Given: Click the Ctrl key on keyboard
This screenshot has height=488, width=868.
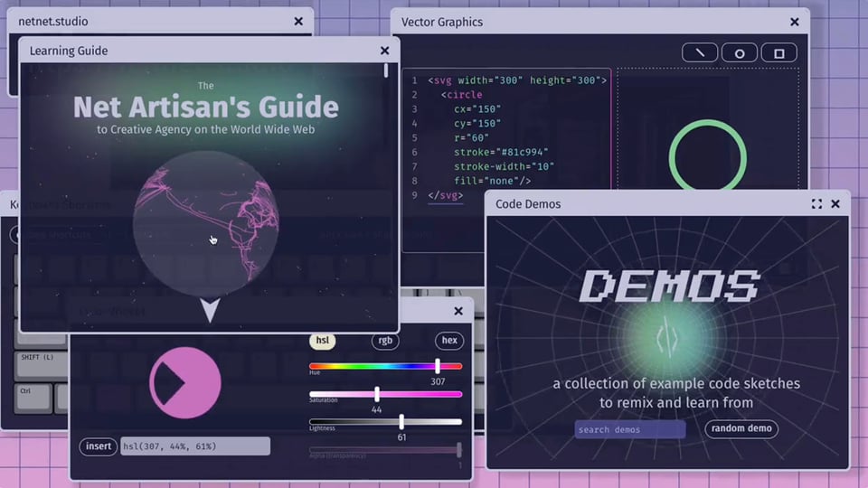Looking at the screenshot, I should click(33, 398).
